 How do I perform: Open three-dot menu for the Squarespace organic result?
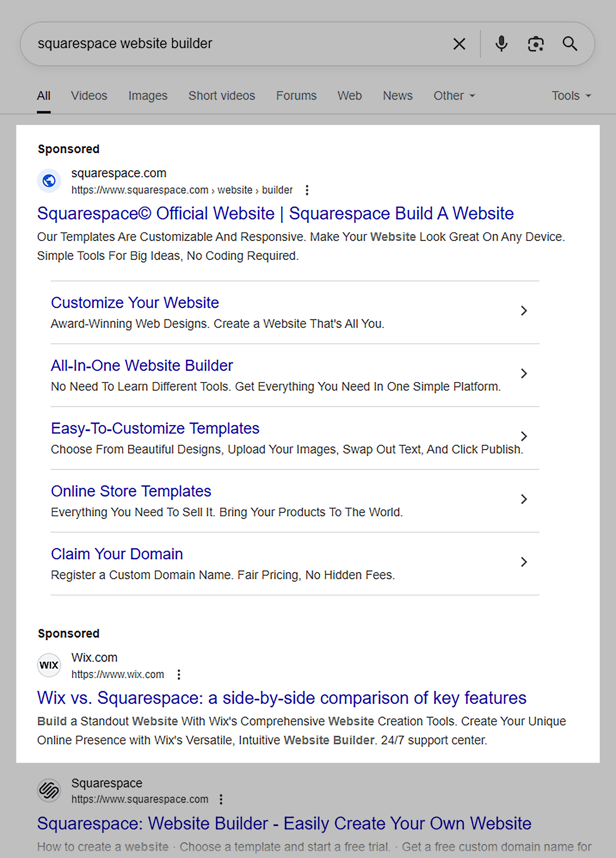(x=221, y=799)
